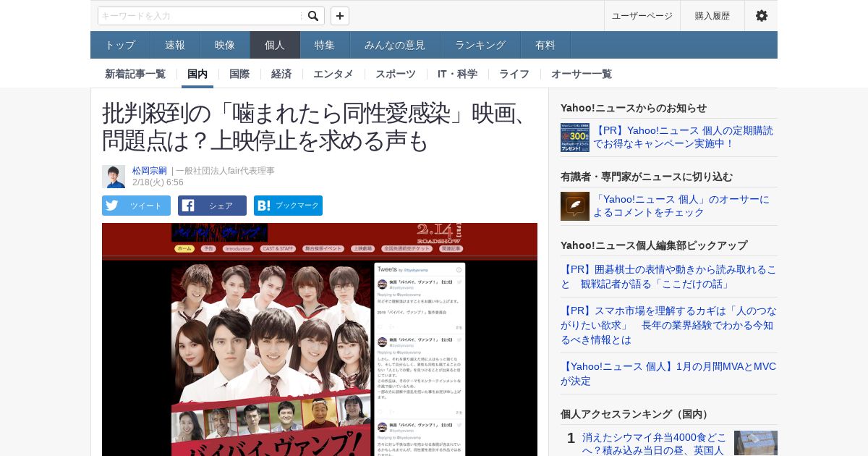Select ライフ category sub-tab
868x456 pixels.
[x=514, y=74]
